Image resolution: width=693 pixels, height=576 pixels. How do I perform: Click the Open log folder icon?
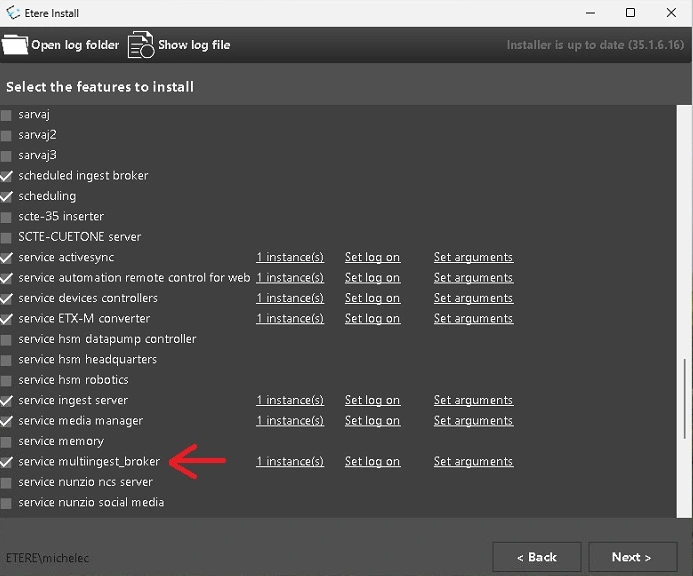[15, 45]
